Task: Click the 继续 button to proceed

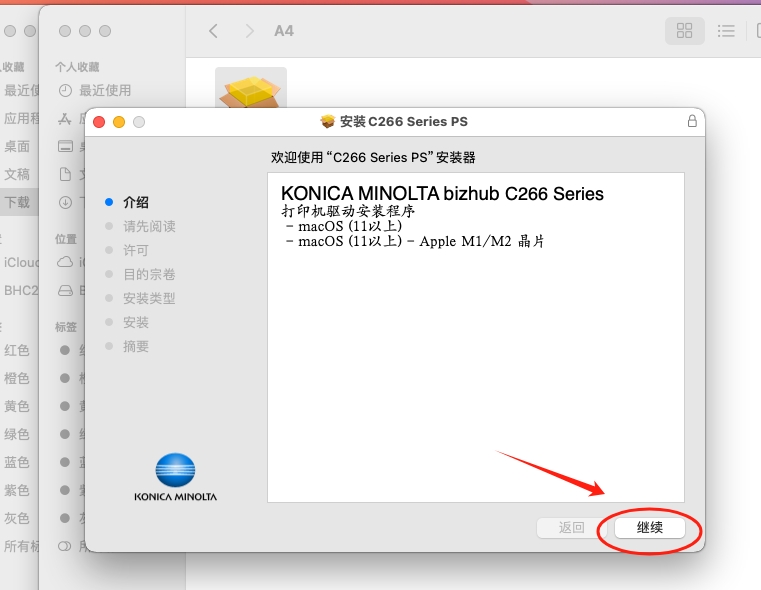Action: coord(650,527)
